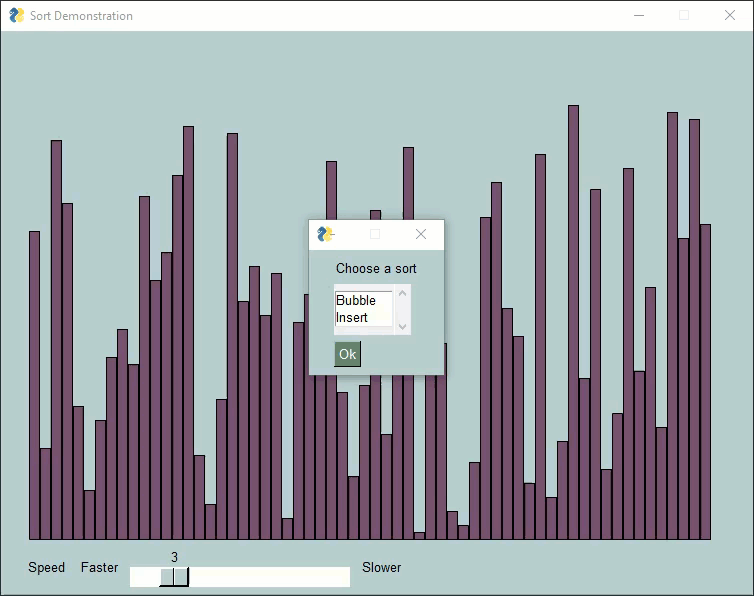Viewport: 754px width, 596px height.
Task: Close the Choose a sort dialog
Action: click(421, 234)
